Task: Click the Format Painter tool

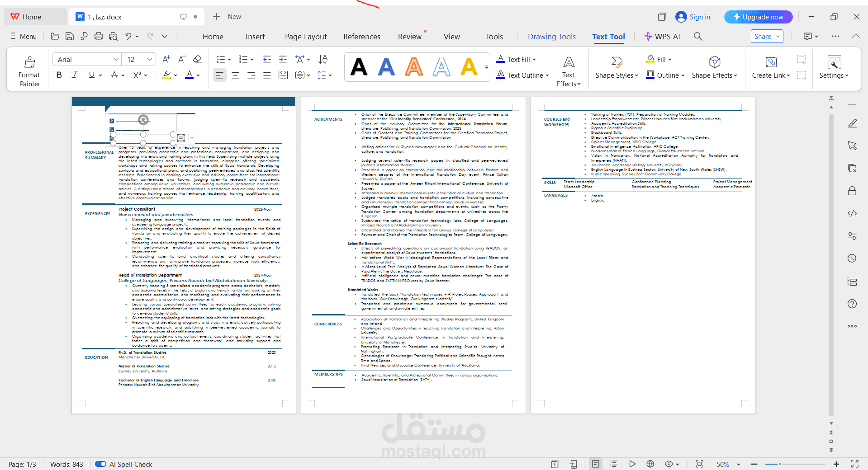Action: point(29,71)
